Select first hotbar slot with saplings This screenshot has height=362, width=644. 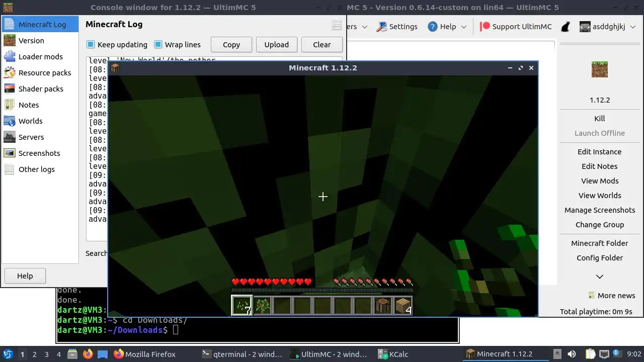click(x=242, y=305)
